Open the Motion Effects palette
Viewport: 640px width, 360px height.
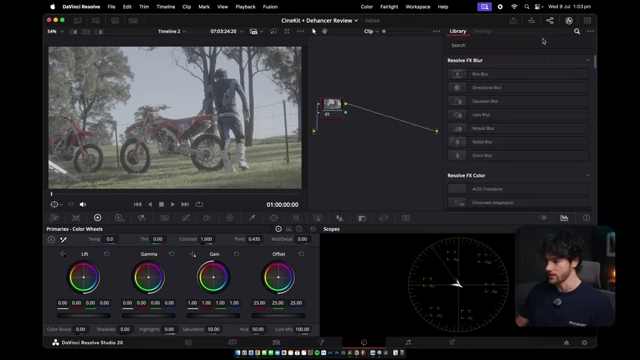pos(164,218)
